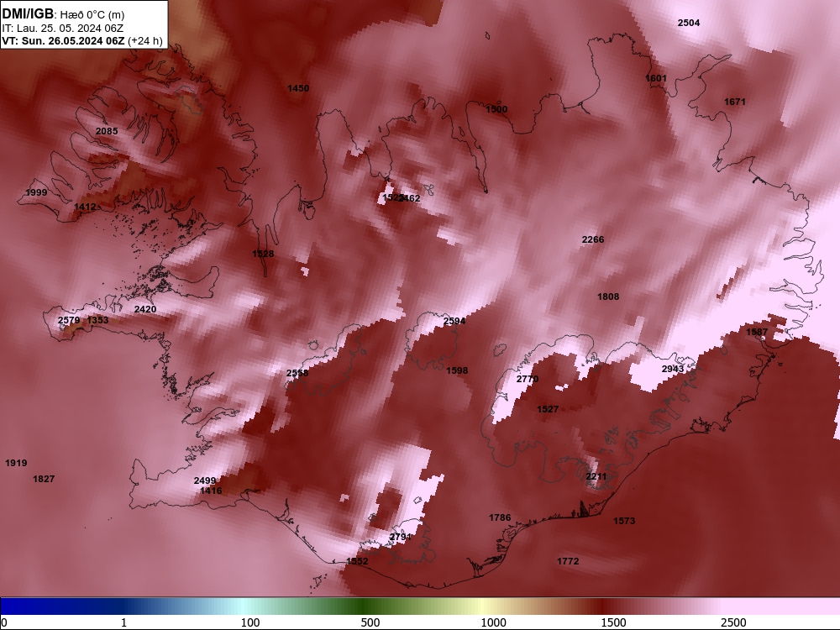This screenshot has height=630, width=840.
Task: Click the 2943 height value
Action: (672, 369)
